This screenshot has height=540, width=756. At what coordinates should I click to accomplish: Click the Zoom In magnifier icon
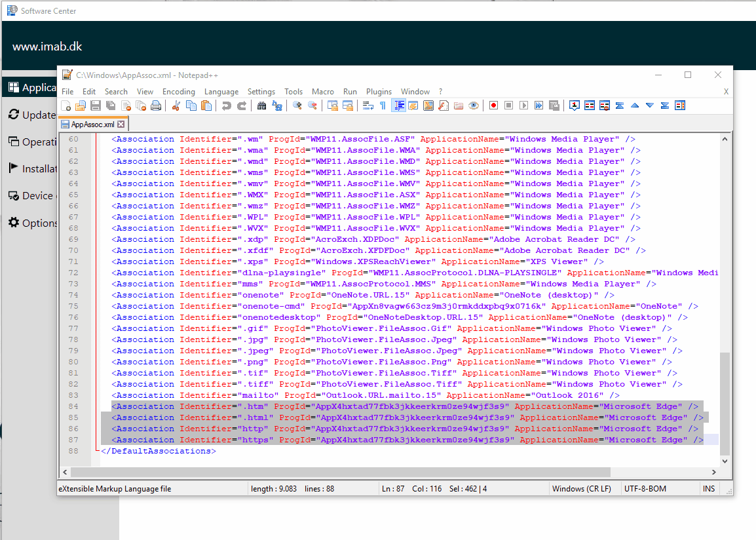click(297, 106)
